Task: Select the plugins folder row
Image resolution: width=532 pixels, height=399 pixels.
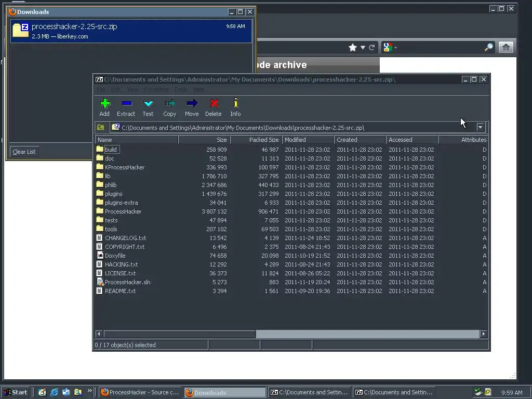Action: click(291, 193)
